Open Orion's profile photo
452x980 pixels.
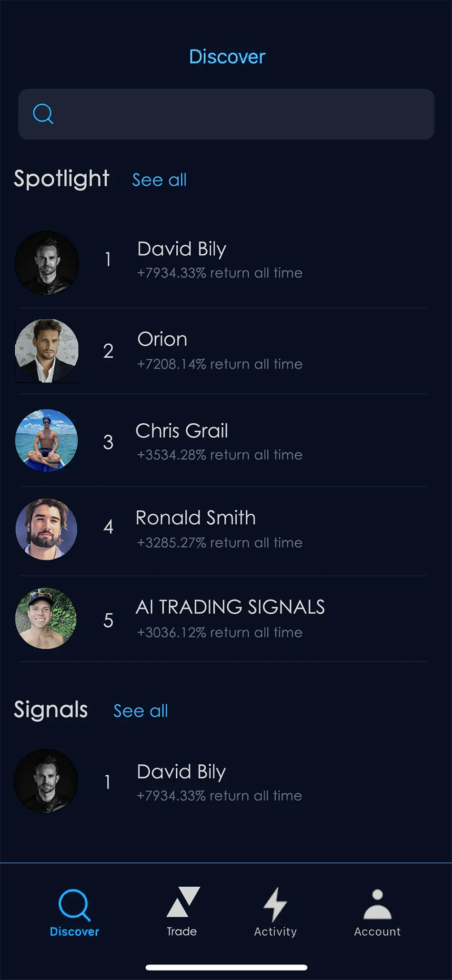click(47, 350)
